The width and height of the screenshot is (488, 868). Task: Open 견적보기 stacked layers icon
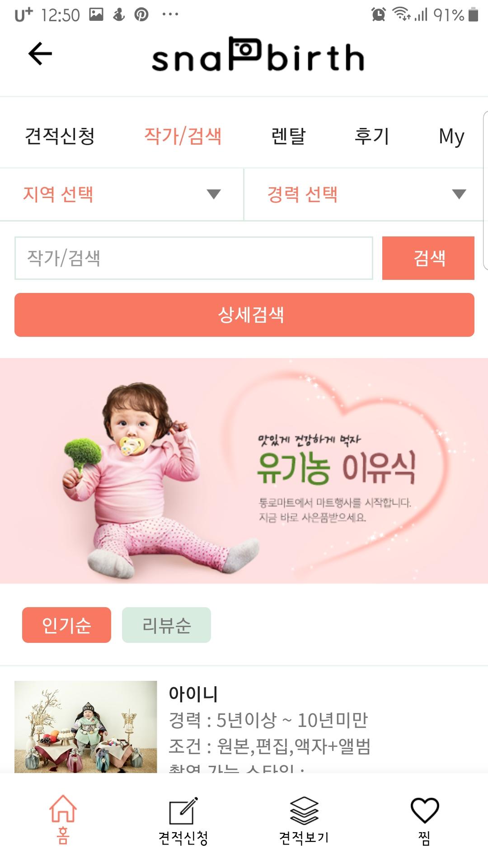(304, 811)
